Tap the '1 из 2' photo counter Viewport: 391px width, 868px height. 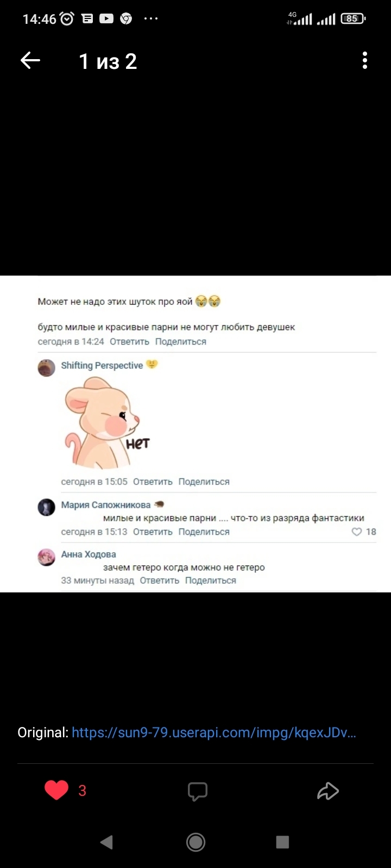click(x=108, y=61)
